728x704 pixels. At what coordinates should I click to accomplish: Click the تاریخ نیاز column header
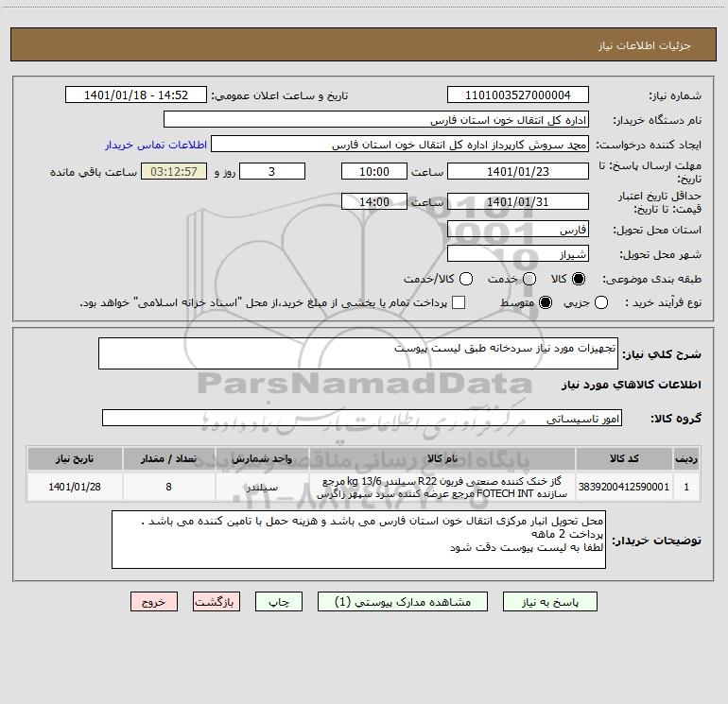pos(75,458)
